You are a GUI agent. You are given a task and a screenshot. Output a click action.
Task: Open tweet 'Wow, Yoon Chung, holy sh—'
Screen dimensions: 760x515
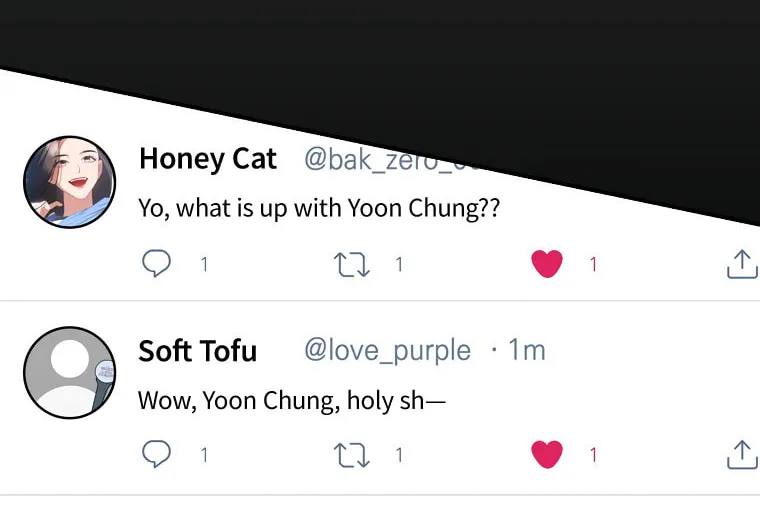coord(291,401)
